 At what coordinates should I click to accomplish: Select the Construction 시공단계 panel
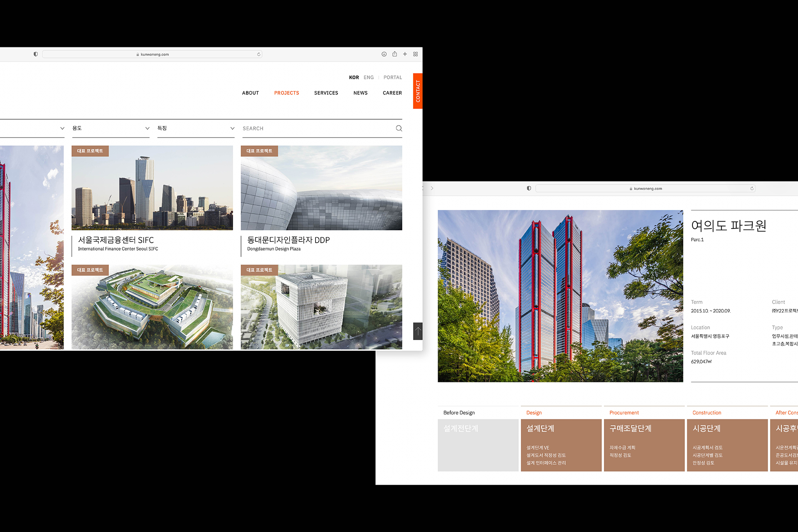tap(727, 438)
